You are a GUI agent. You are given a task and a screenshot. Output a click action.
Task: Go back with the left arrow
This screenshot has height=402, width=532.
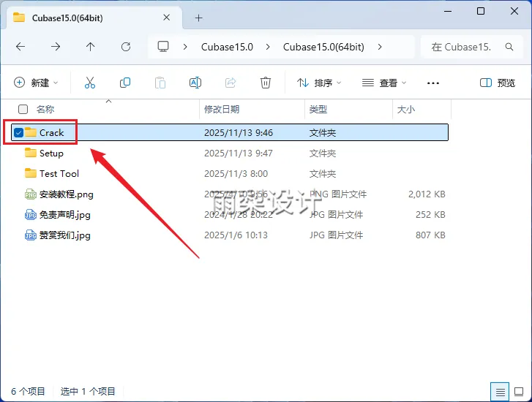pyautogui.click(x=20, y=47)
